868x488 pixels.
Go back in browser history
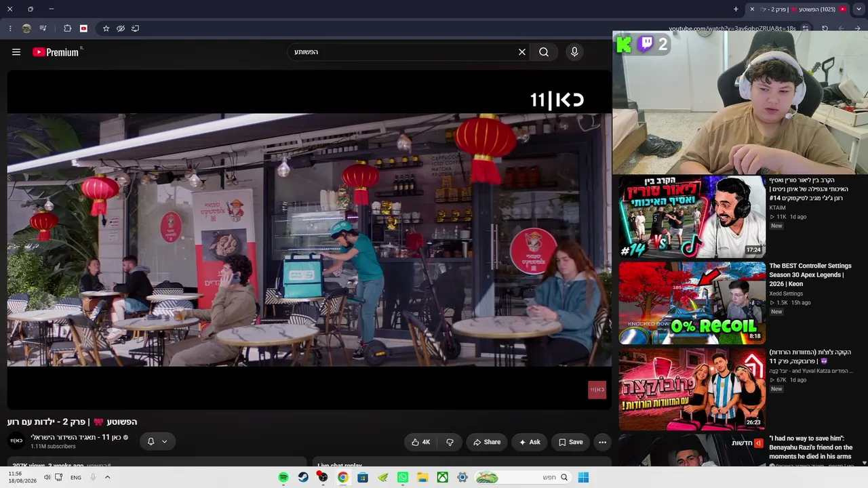point(858,28)
